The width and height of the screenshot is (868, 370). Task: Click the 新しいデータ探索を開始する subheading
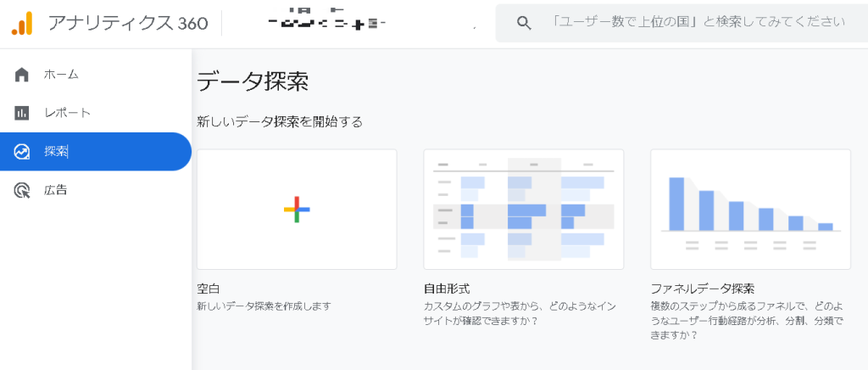point(280,122)
